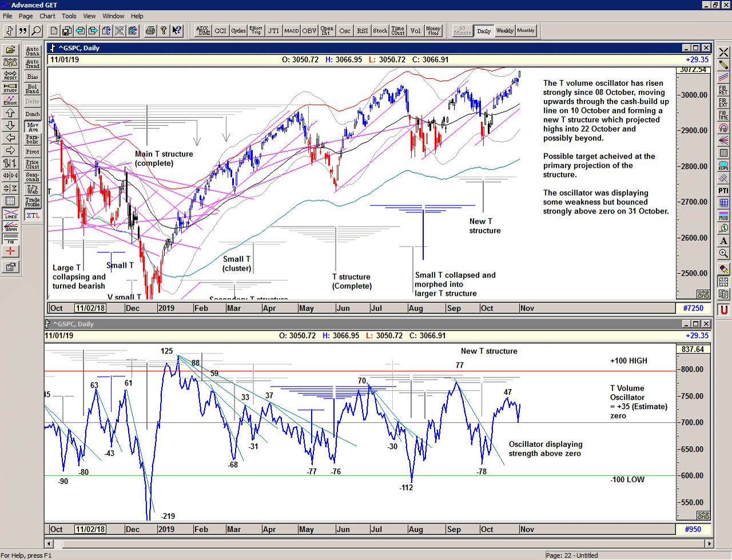Select the FIB RET retracement tool
The width and height of the screenshot is (732, 560).
pos(723,90)
